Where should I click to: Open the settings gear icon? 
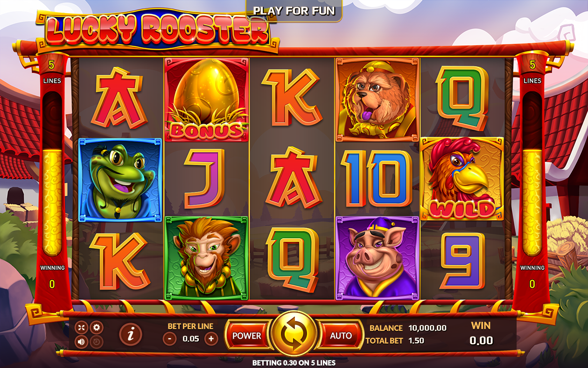(96, 327)
